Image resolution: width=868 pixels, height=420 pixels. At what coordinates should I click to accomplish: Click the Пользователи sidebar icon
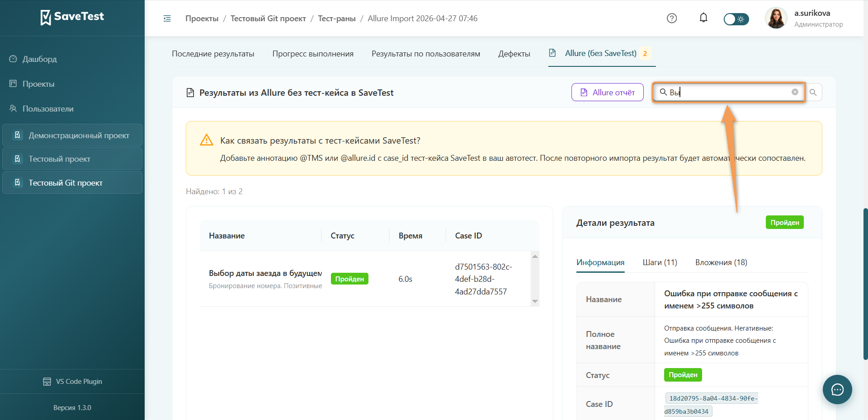(x=13, y=108)
